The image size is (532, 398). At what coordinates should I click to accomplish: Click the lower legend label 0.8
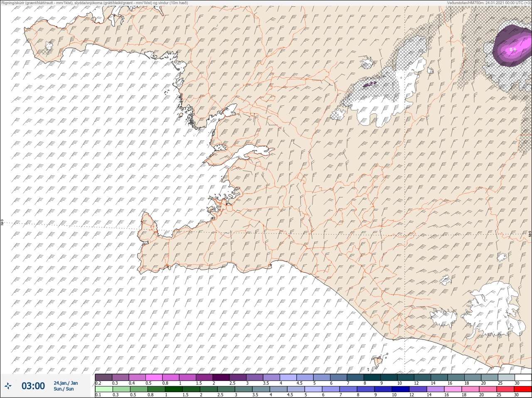[150, 395]
